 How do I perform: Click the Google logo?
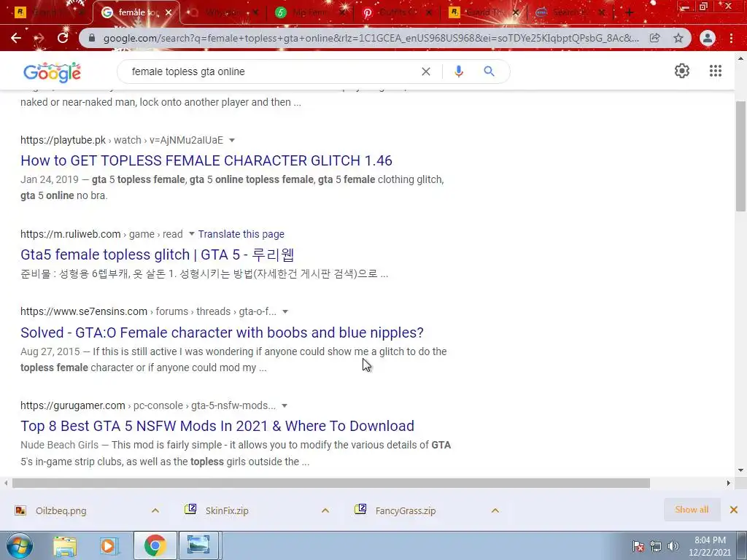52,72
